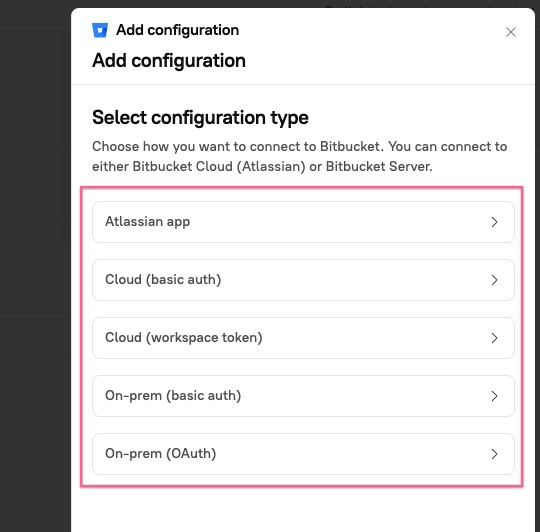Viewport: 540px width, 532px height.
Task: Click the chevron arrow beside Atlassian app
Action: [x=495, y=222]
